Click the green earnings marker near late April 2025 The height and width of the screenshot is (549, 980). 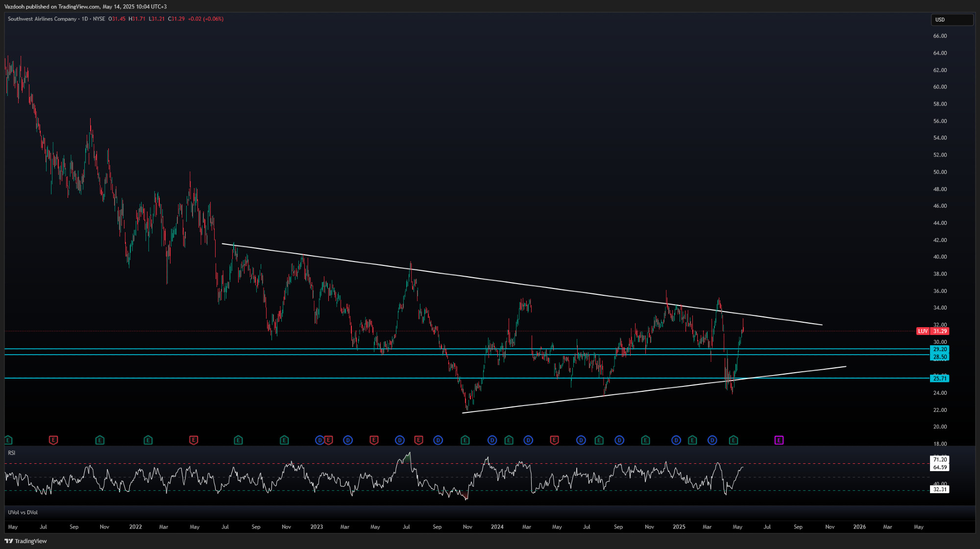[734, 440]
